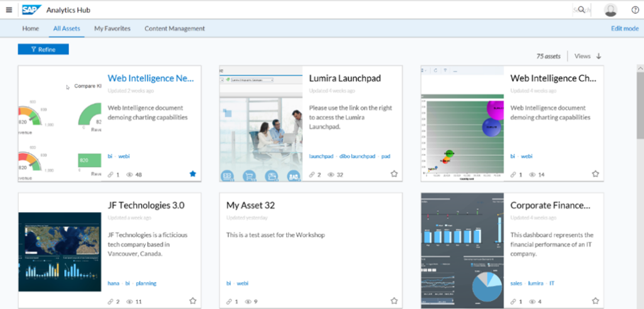Open the JF Technologies 3.0 title

(146, 205)
